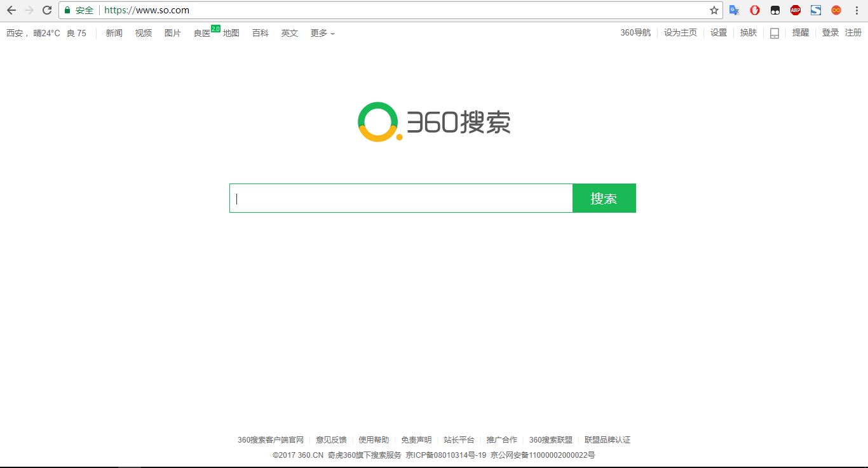Click the browser forward arrow
The height and width of the screenshot is (468, 868).
point(29,10)
